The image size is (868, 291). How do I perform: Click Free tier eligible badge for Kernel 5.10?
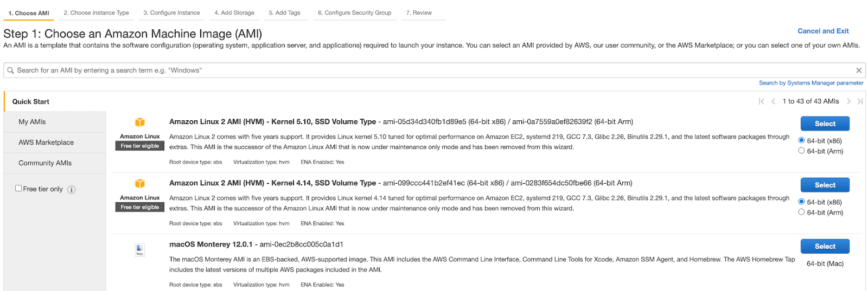coord(140,146)
